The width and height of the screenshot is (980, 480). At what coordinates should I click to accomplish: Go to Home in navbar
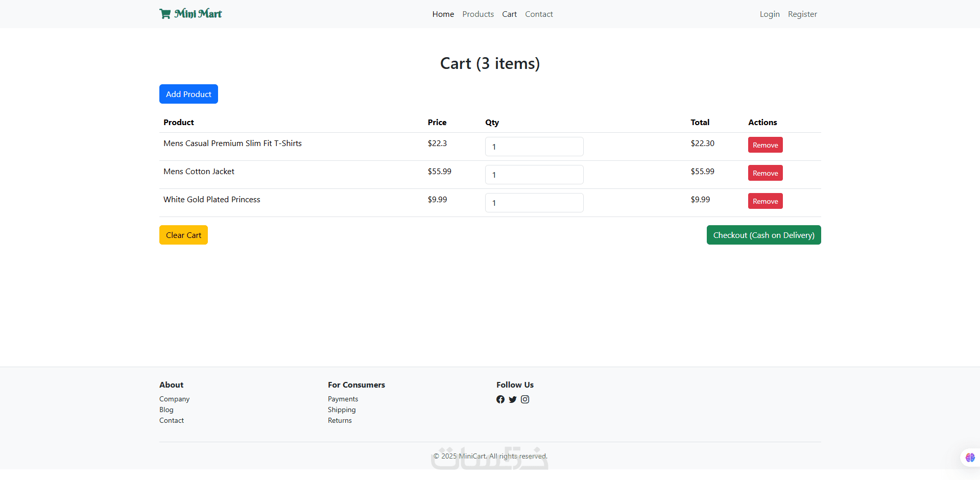[x=443, y=14]
